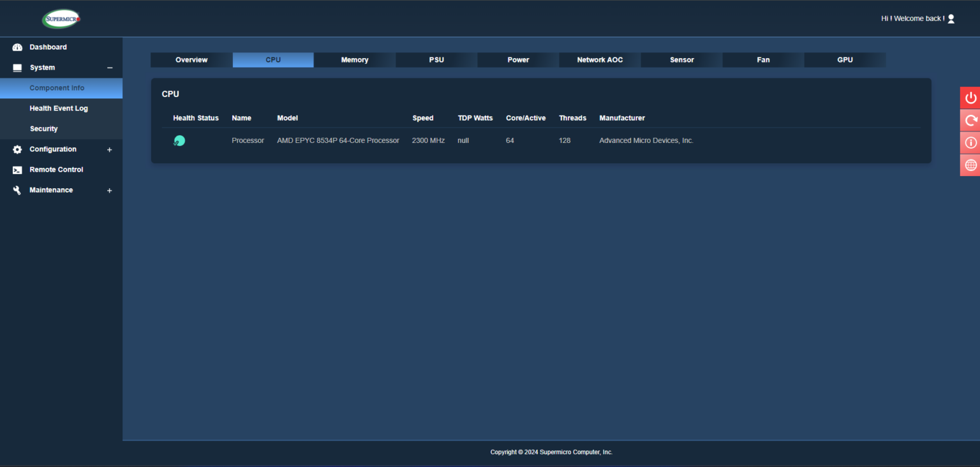Click the red power button icon
The height and width of the screenshot is (467, 980).
(x=970, y=98)
